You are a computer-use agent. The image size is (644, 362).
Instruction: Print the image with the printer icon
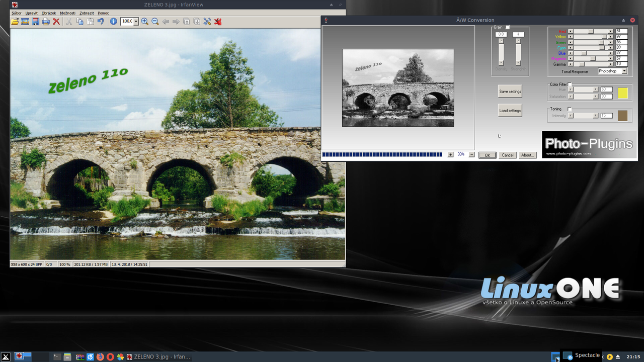click(46, 22)
